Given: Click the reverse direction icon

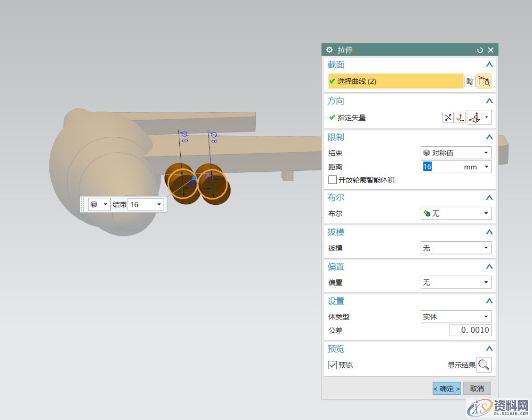Looking at the screenshot, I should 448,117.
